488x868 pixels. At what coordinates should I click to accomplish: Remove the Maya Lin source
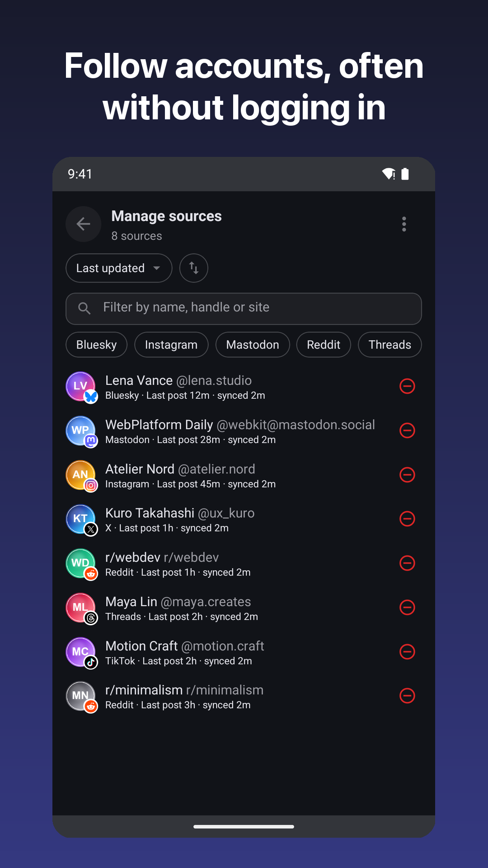pos(407,607)
